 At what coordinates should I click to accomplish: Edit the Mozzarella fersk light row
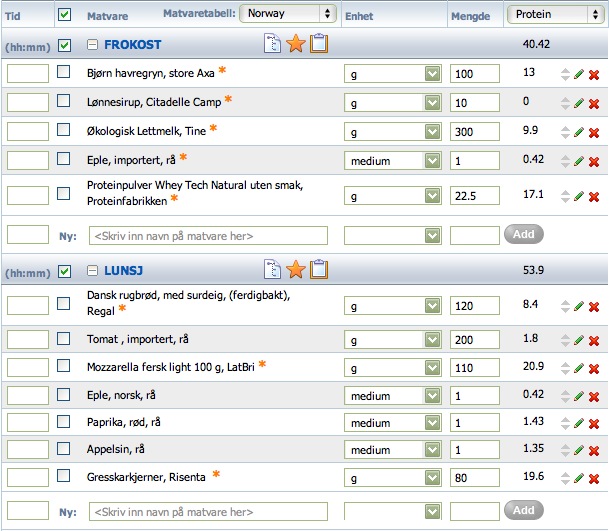click(x=579, y=368)
